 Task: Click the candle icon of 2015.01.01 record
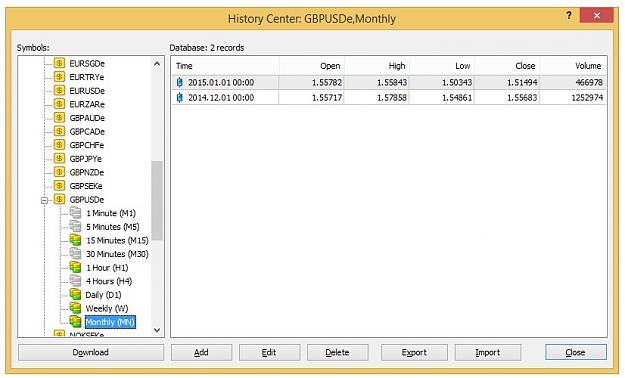(180, 83)
